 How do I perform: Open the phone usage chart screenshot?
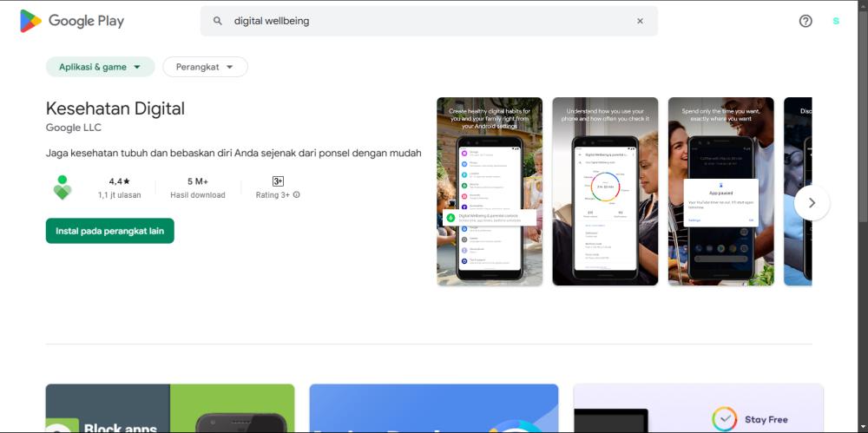[605, 192]
